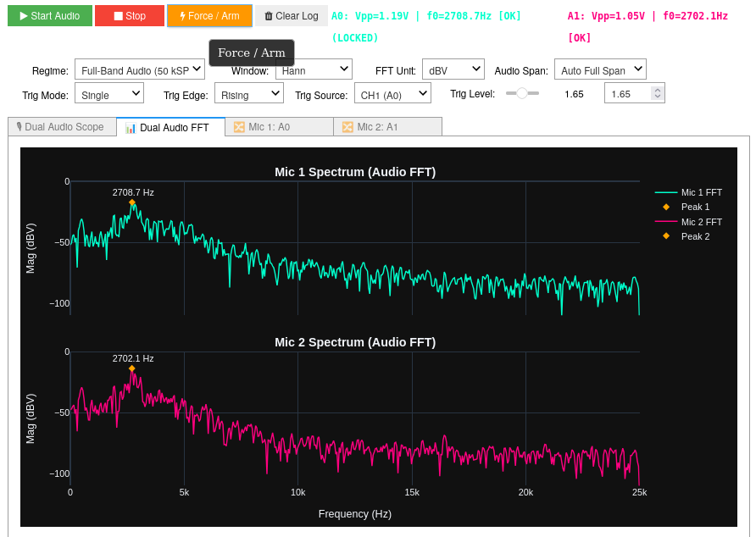Stop the audio capture
This screenshot has width=756, height=537.
[129, 16]
